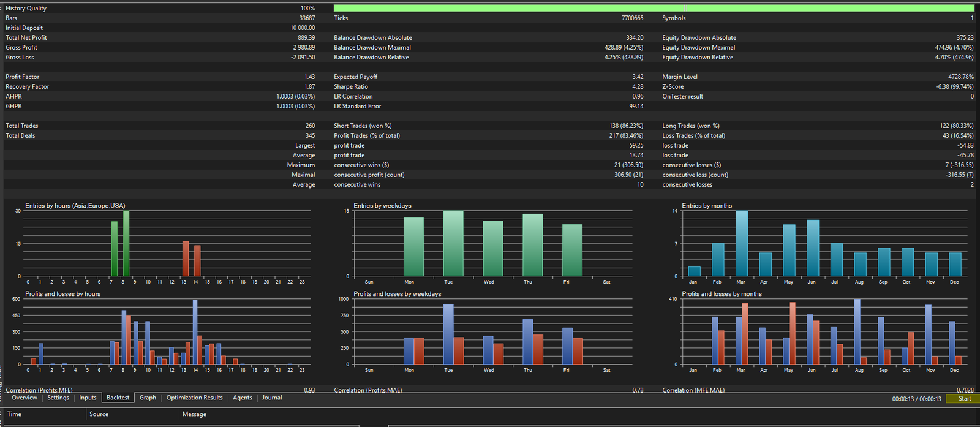Click the Correlation (MFE,MAE) value 0.7828
The height and width of the screenshot is (427, 980).
click(965, 390)
